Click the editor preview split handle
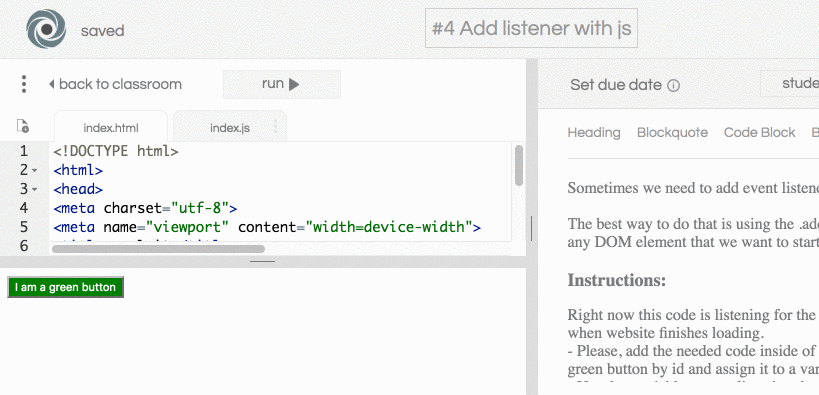Image resolution: width=819 pixels, height=395 pixels. (263, 261)
